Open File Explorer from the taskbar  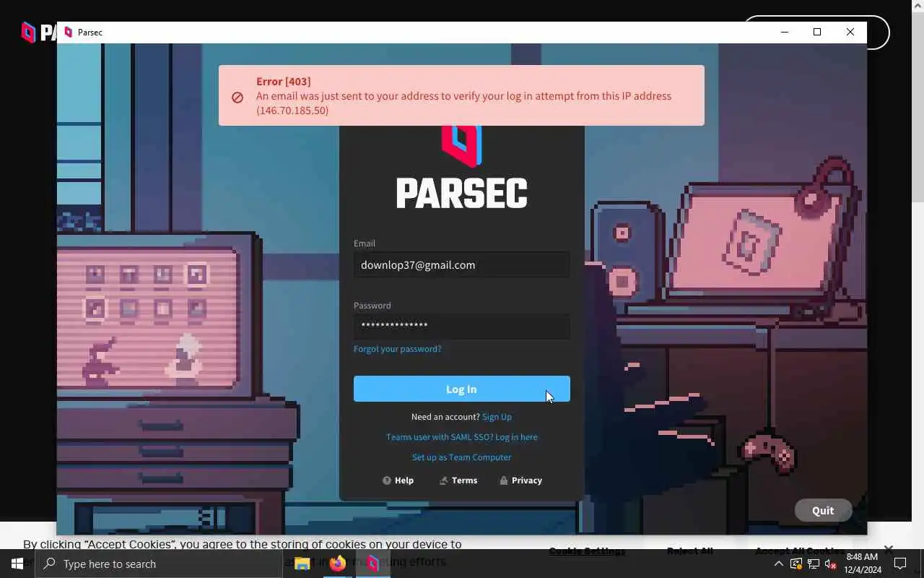click(302, 564)
